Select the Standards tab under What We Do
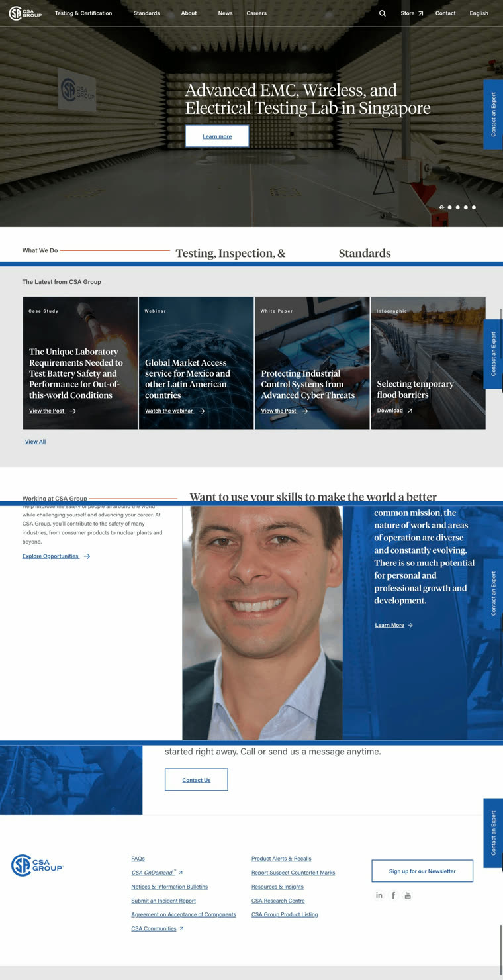 pyautogui.click(x=365, y=253)
